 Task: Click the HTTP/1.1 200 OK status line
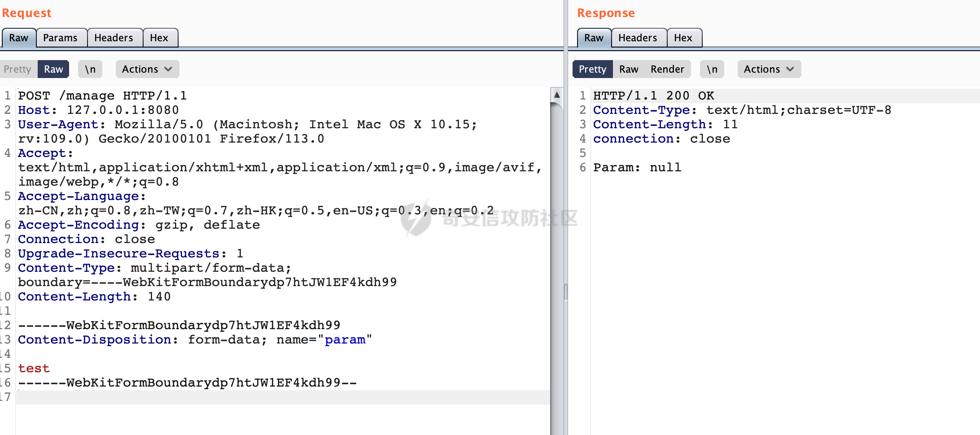click(x=654, y=96)
